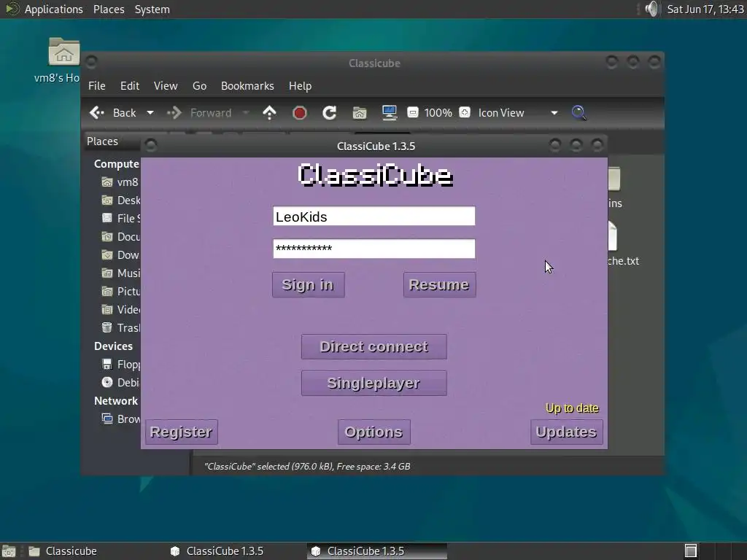Screen dimensions: 747x560
Task: Click Sign in in ClassiCube launcher
Action: [309, 285]
